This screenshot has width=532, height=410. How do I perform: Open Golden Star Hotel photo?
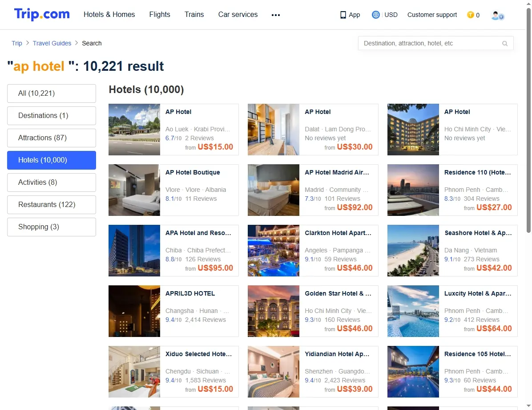coord(274,311)
